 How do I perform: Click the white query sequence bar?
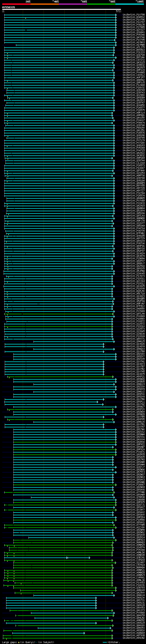pyautogui.click(x=62, y=10)
